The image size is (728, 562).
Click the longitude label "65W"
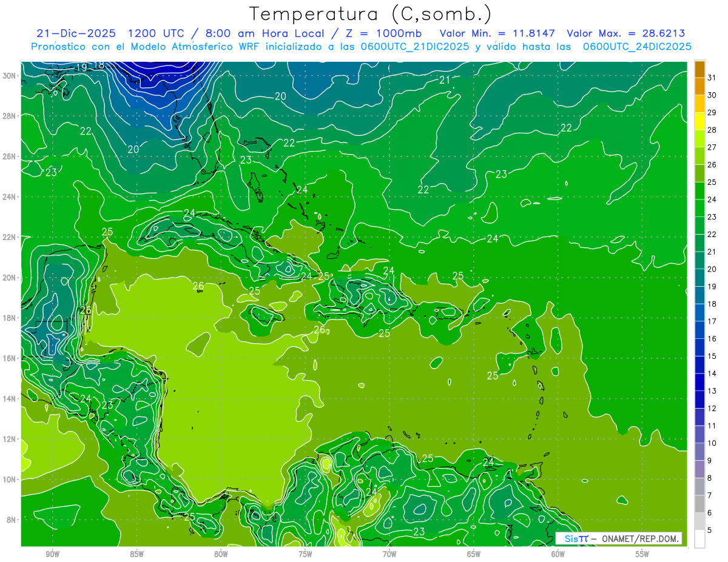pyautogui.click(x=474, y=554)
